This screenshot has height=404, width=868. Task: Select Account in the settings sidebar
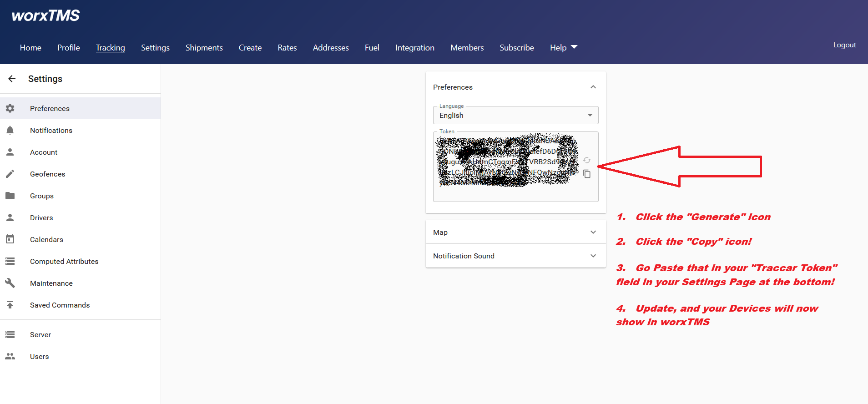coord(80,152)
